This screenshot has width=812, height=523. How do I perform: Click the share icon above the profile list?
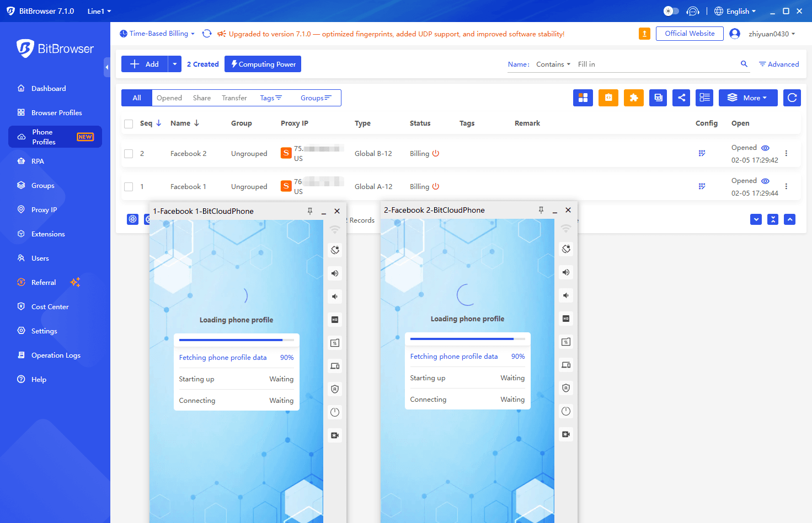(x=681, y=98)
